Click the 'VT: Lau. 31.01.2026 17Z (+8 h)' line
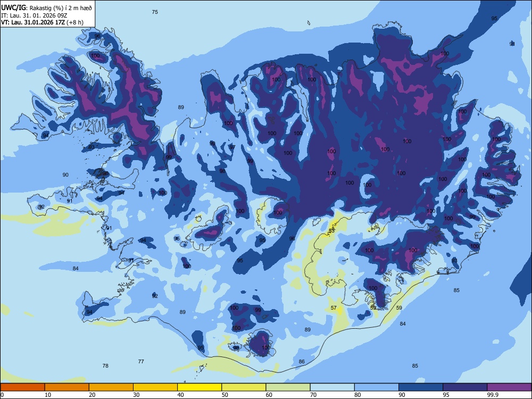The height and width of the screenshot is (399, 532). pos(42,22)
